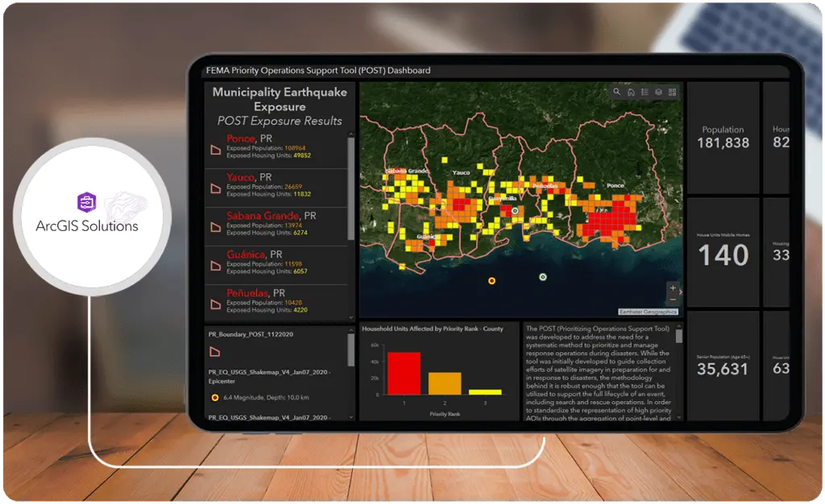Click the POST description scrollbar thumb
The image size is (825, 504).
pyautogui.click(x=678, y=337)
